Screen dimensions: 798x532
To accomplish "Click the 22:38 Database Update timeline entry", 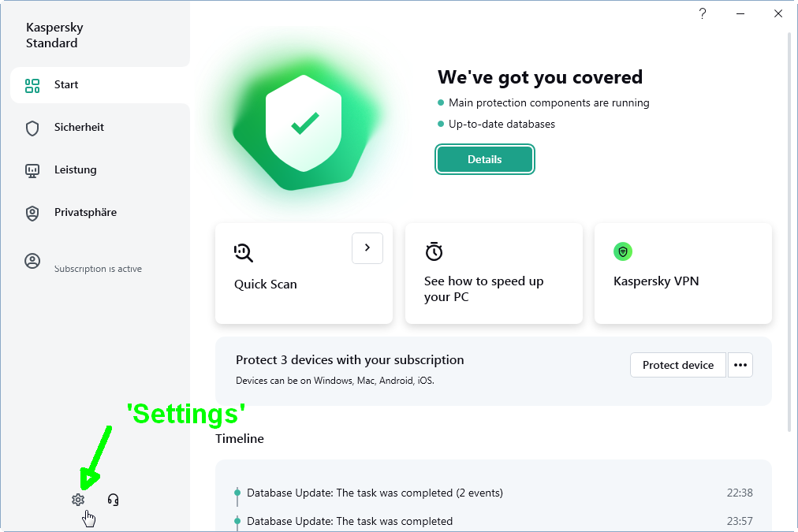I will tap(375, 493).
